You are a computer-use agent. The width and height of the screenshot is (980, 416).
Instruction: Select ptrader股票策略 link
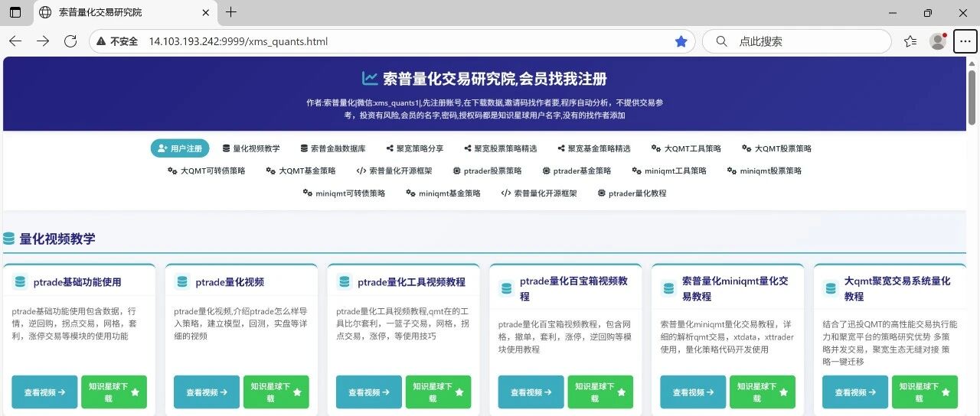487,171
